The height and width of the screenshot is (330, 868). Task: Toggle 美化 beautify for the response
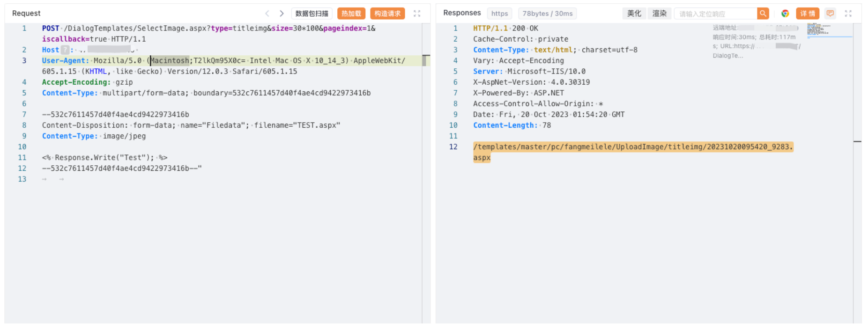coord(634,14)
